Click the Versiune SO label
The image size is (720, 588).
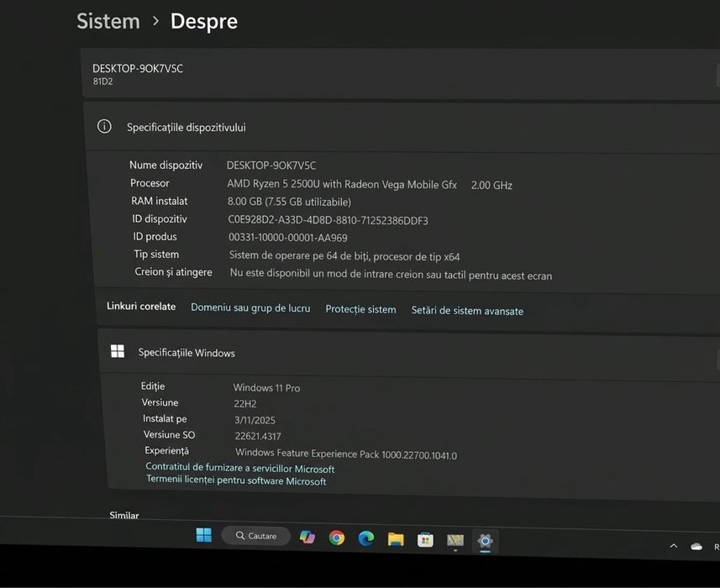(169, 434)
